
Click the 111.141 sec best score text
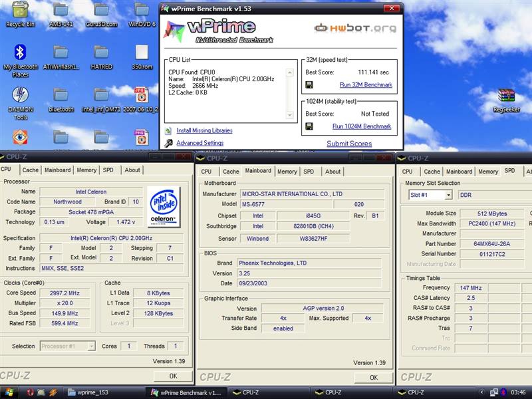point(373,72)
